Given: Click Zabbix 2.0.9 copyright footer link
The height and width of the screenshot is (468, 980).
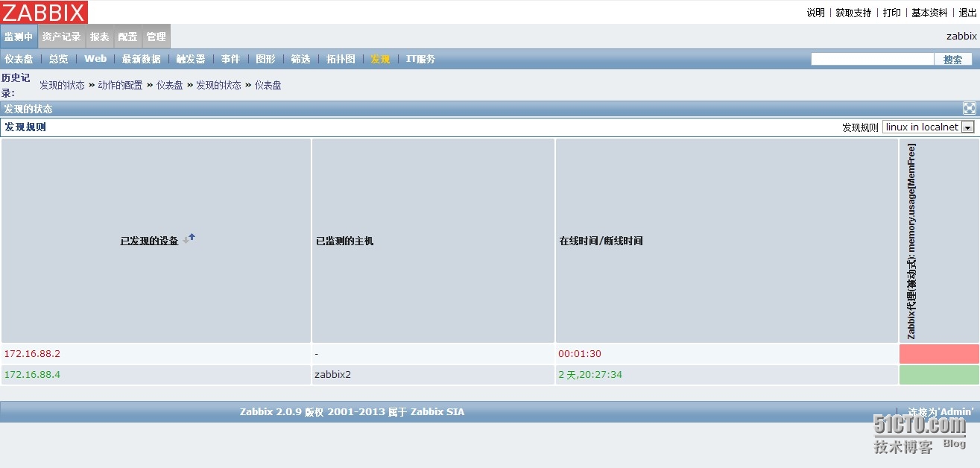Looking at the screenshot, I should point(352,412).
